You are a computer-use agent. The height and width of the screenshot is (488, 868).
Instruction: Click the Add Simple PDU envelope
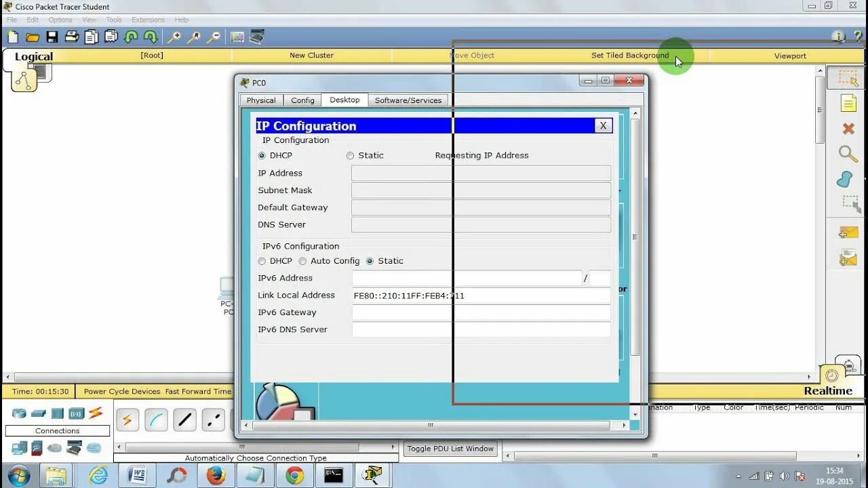[848, 233]
